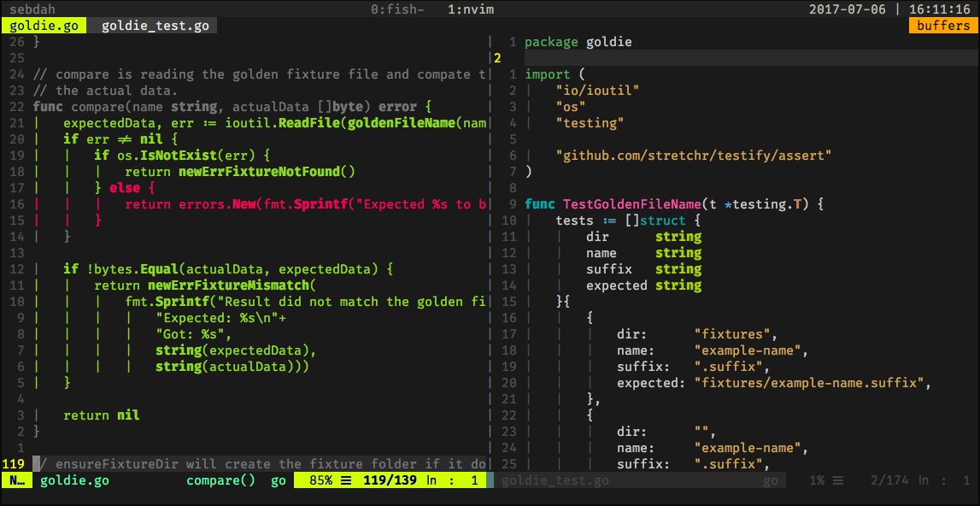The height and width of the screenshot is (506, 980).
Task: Switch to the goldie.go buffer tab
Action: pyautogui.click(x=44, y=26)
